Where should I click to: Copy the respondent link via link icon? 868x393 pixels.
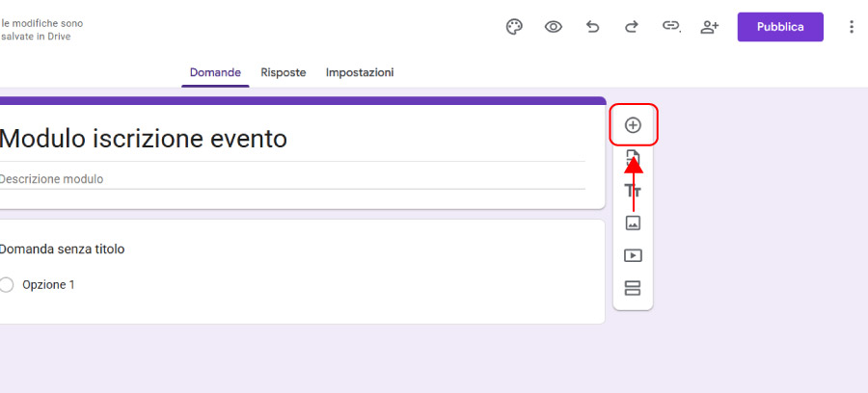670,27
